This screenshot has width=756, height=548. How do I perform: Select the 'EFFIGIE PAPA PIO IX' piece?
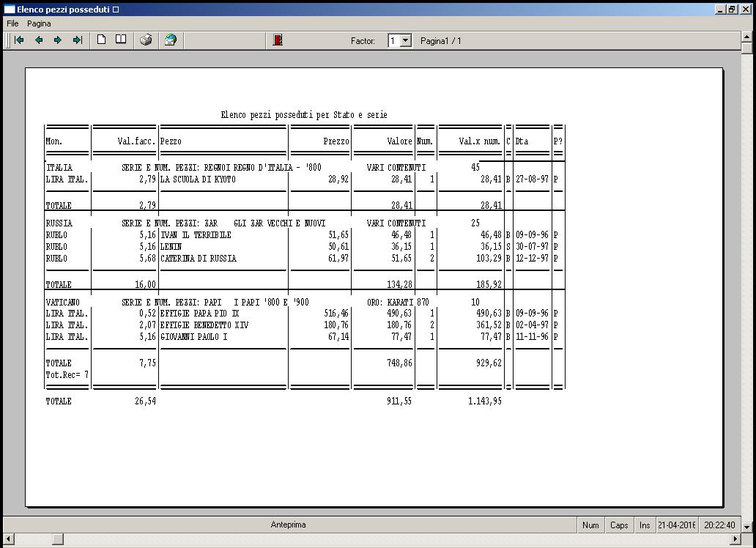coord(199,314)
